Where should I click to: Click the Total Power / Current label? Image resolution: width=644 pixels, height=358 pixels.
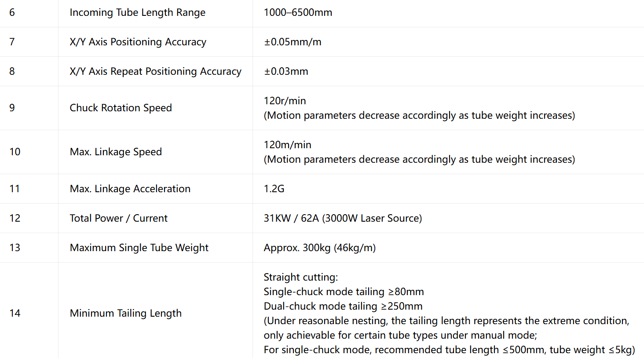[x=118, y=218]
